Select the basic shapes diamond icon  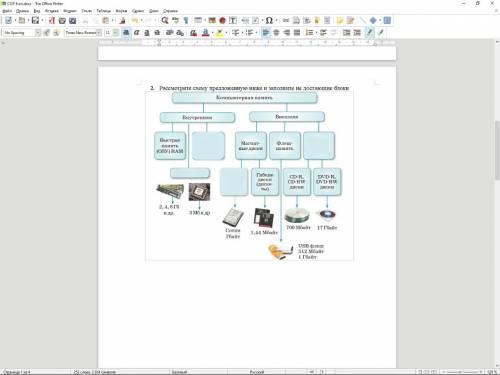tap(373, 20)
